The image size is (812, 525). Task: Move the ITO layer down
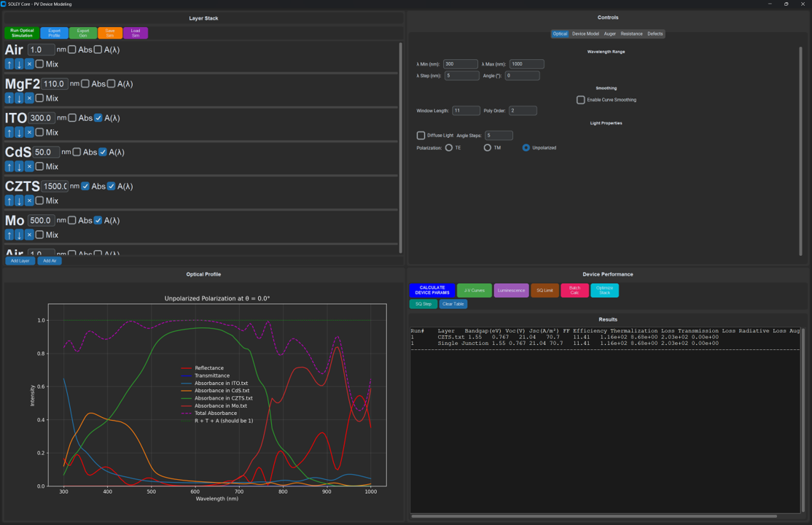(19, 132)
